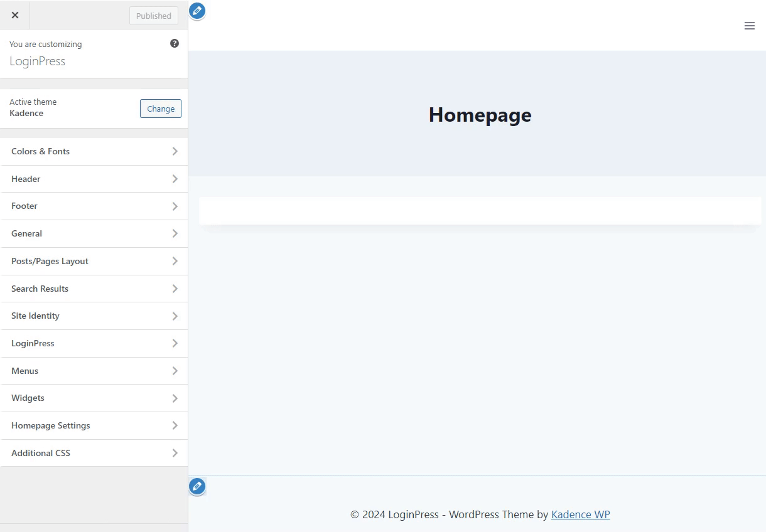Screen dimensions: 766x532
Task: Open the Header settings section
Action: 94,179
